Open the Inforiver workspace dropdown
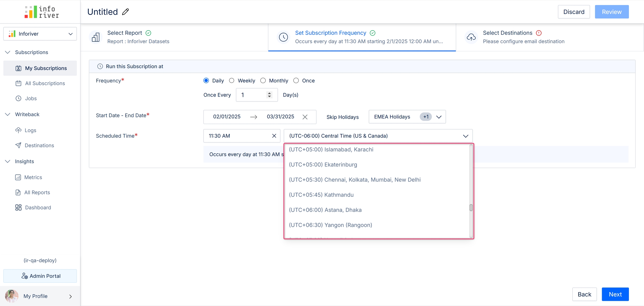 (40, 34)
